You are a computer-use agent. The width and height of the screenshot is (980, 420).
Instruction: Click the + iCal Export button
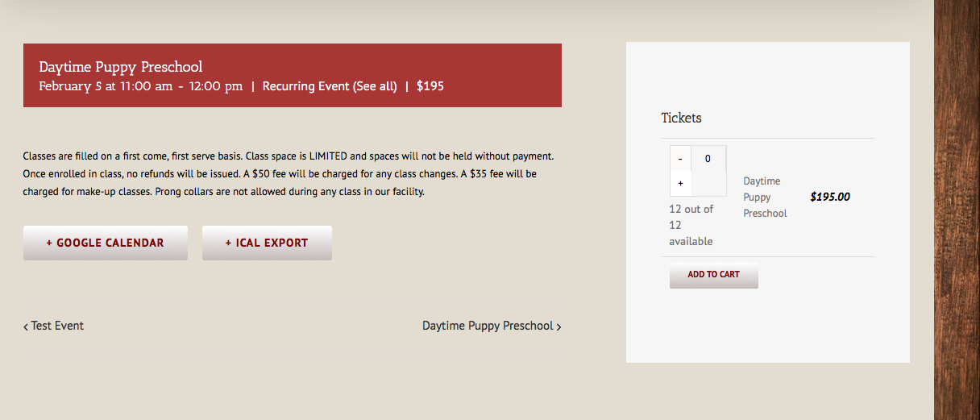coord(267,243)
